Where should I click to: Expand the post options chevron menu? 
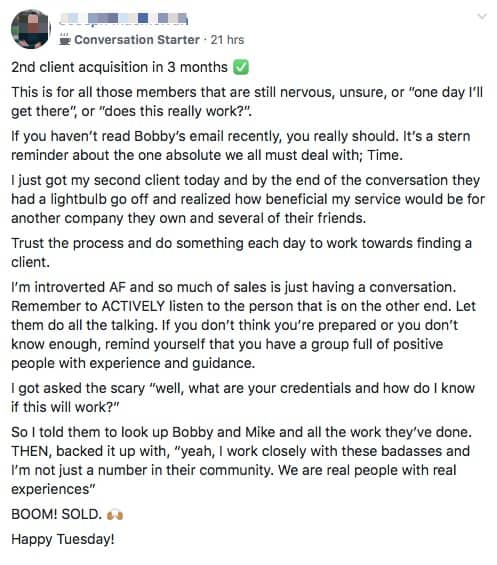tap(482, 17)
